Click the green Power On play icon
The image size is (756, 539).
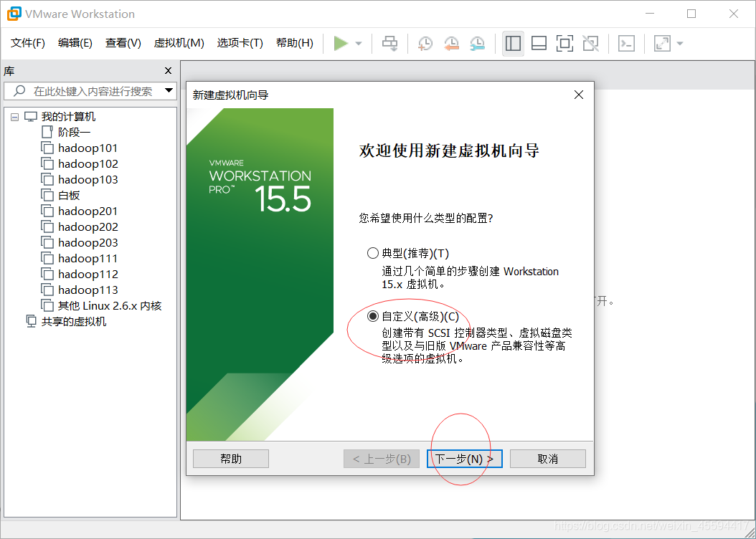pyautogui.click(x=341, y=43)
